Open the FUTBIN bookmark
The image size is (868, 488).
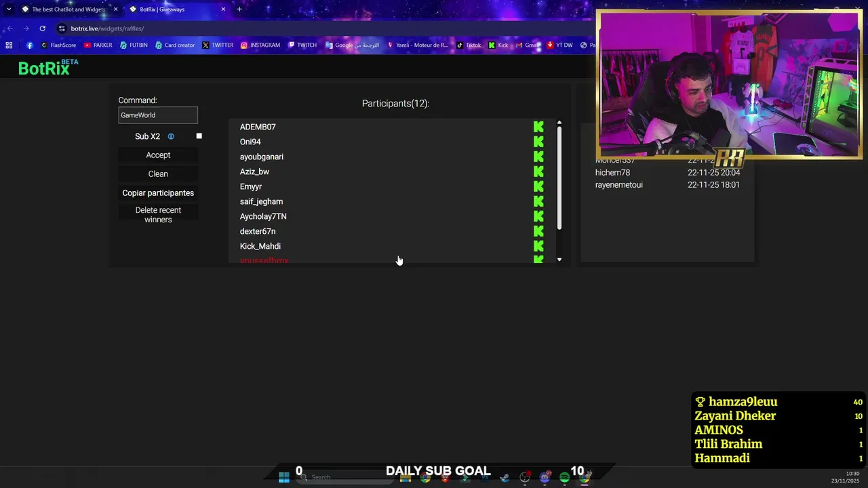(x=134, y=45)
